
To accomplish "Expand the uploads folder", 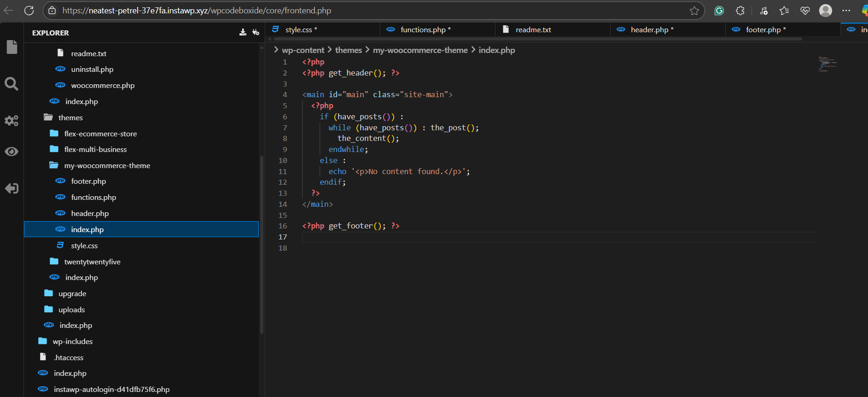I will click(x=71, y=309).
